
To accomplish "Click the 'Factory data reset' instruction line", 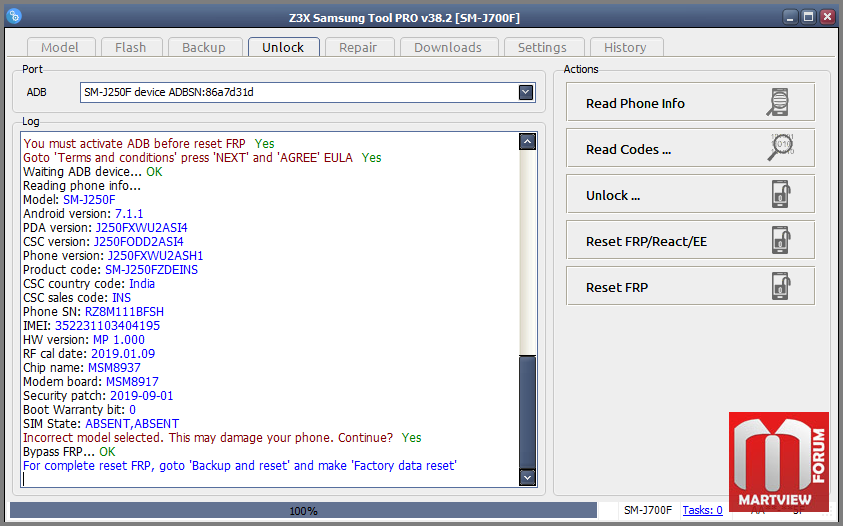I will coord(240,465).
